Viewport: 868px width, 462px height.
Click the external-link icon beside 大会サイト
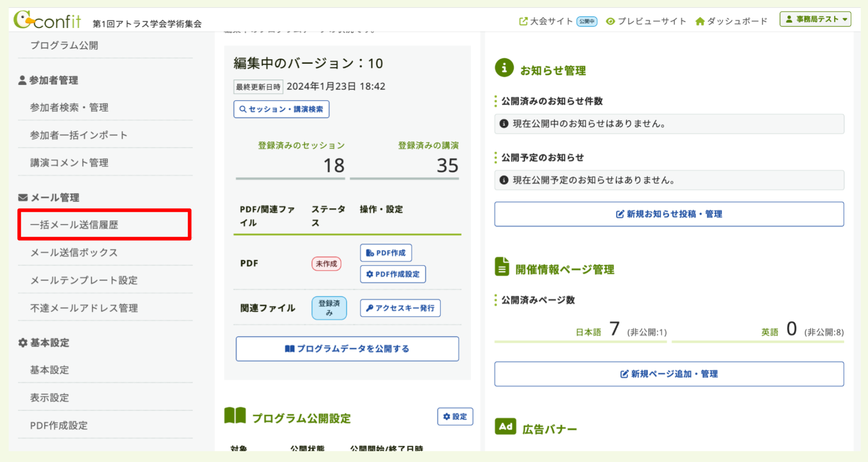523,21
